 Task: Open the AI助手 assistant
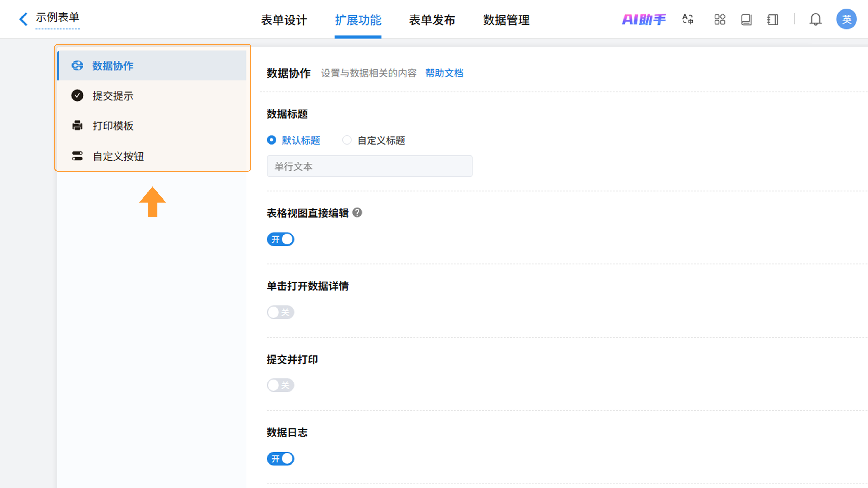[644, 19]
